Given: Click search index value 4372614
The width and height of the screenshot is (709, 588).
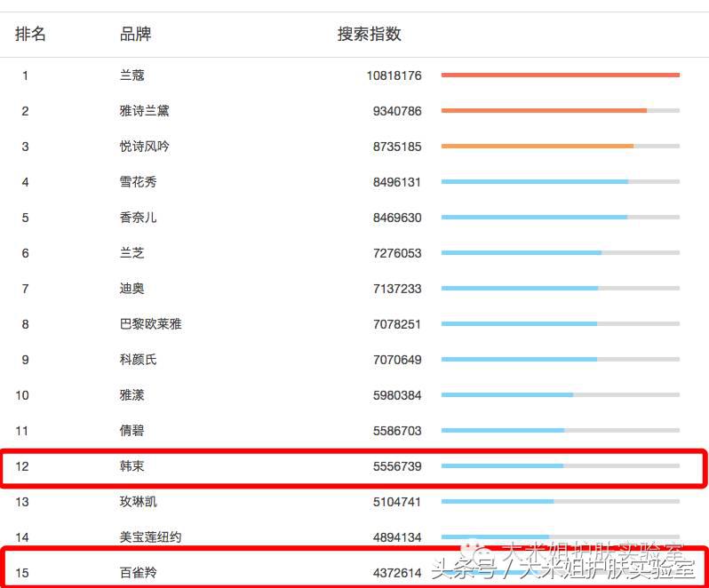Looking at the screenshot, I should (397, 573).
